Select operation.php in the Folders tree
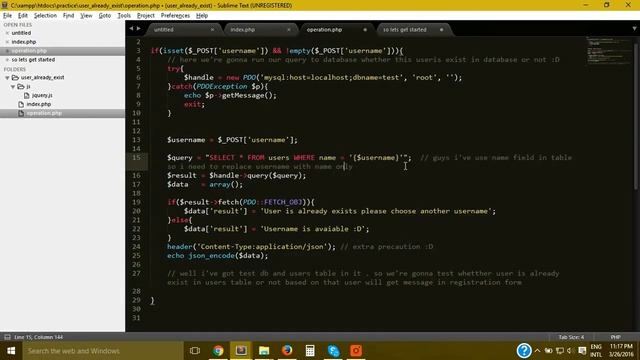640x360 pixels. click(44, 113)
